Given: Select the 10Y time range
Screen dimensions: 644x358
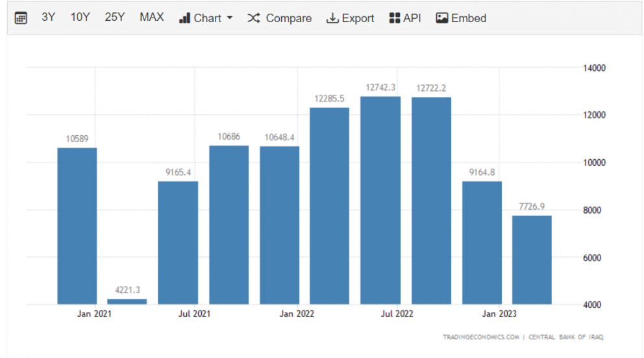Looking at the screenshot, I should (80, 18).
